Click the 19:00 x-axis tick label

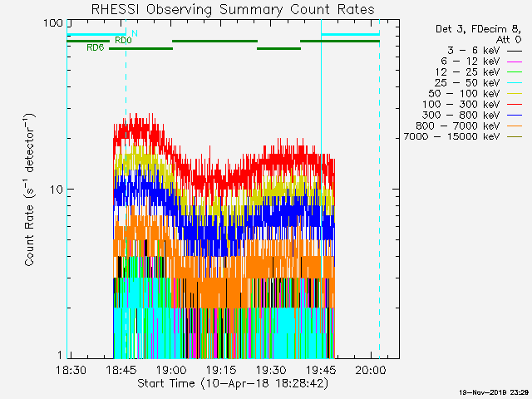coord(171,370)
